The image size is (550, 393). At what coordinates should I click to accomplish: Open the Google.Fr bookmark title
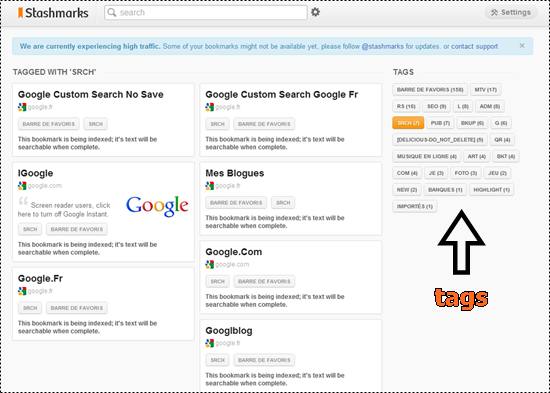40,278
